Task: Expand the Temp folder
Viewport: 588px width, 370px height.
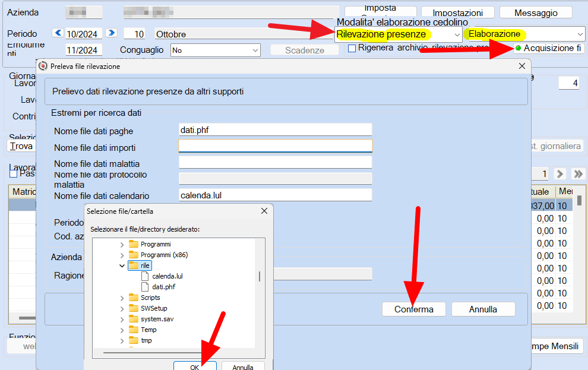Action: click(x=122, y=330)
